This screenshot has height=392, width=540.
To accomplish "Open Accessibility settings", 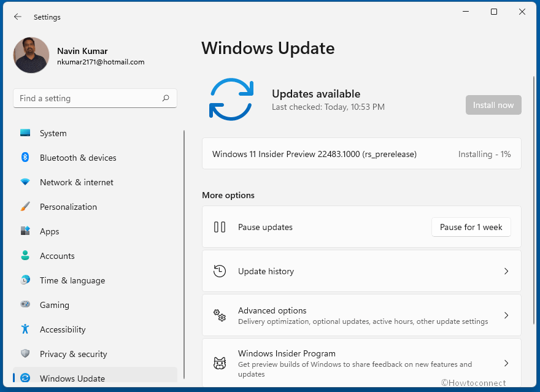I will pyautogui.click(x=95, y=329).
